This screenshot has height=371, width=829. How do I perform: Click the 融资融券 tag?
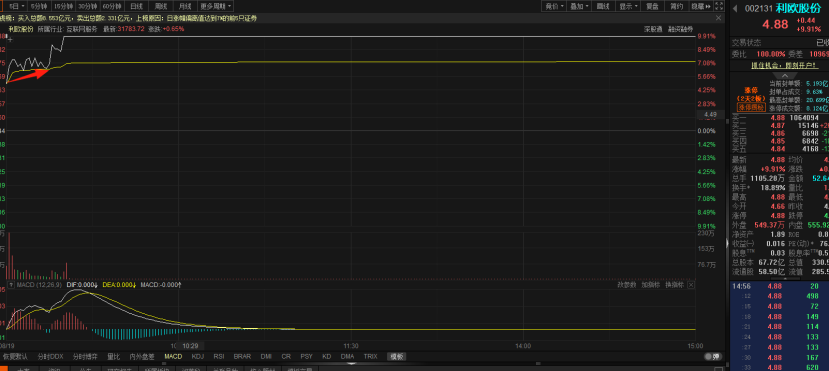(x=680, y=29)
